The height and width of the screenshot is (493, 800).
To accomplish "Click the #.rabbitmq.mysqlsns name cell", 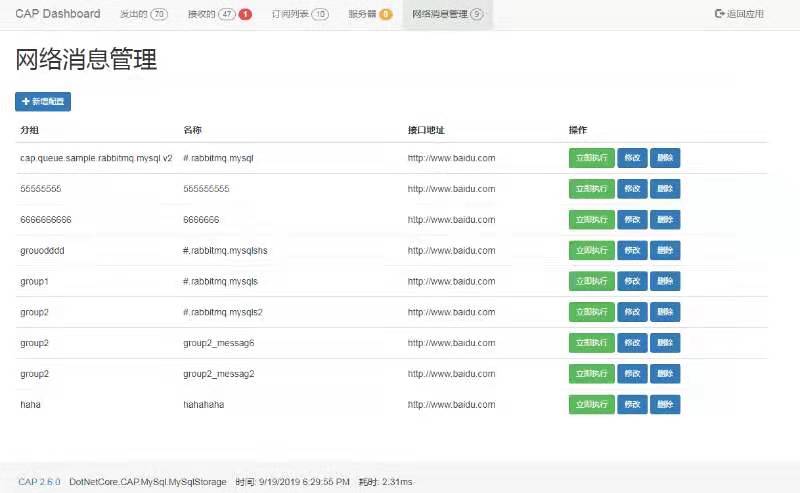I will pyautogui.click(x=225, y=251).
